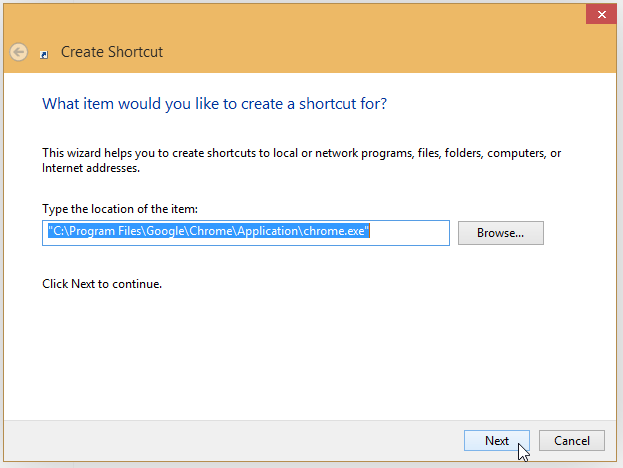Screen dimensions: 623x468
Task: Click the "Type the location of the item:" label
Action: point(120,209)
